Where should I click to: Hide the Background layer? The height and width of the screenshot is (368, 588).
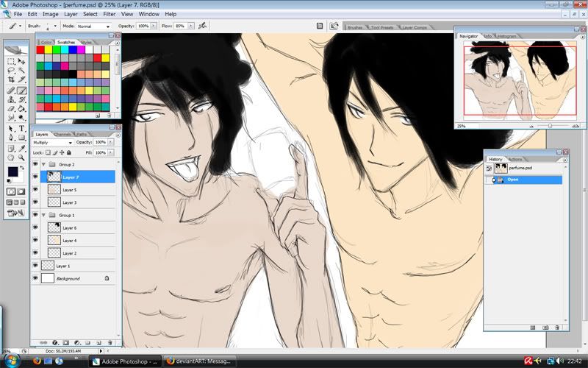(x=35, y=278)
